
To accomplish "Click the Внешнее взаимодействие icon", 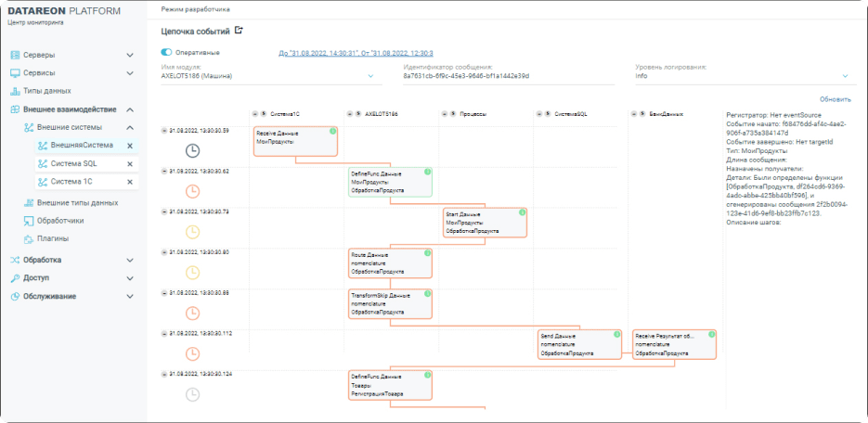I will [x=16, y=109].
